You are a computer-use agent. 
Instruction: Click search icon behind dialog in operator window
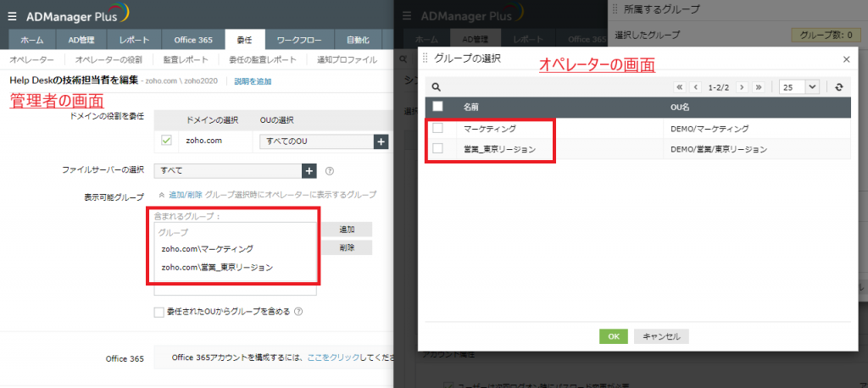pos(403,58)
